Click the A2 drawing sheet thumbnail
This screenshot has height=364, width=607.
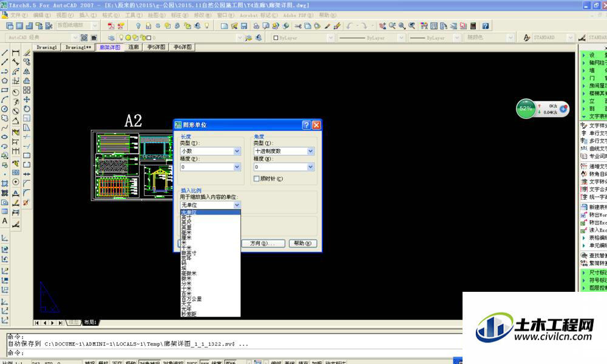pyautogui.click(x=132, y=165)
